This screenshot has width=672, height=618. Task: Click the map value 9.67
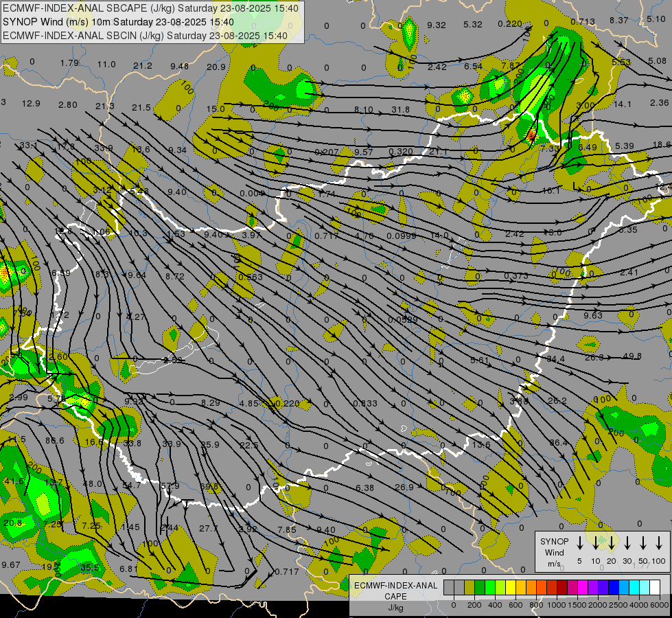11,565
